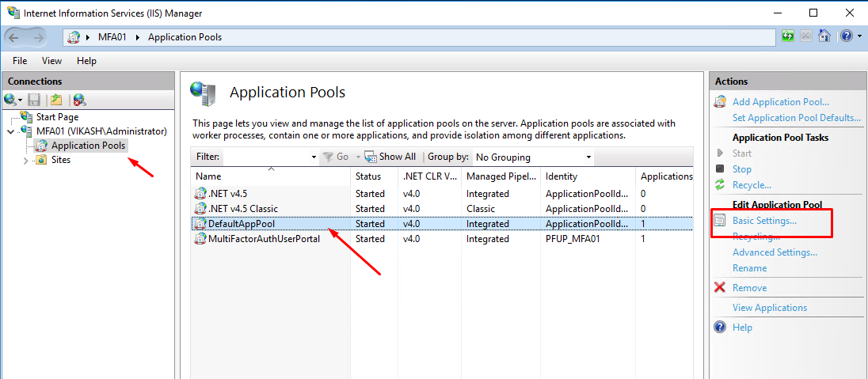This screenshot has height=379, width=868.
Task: Click the Rename link
Action: pos(749,267)
